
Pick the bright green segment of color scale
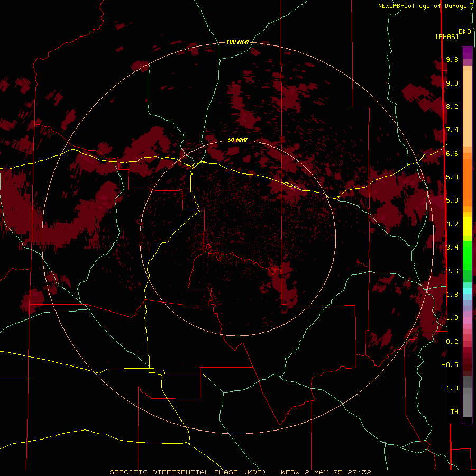467,255
